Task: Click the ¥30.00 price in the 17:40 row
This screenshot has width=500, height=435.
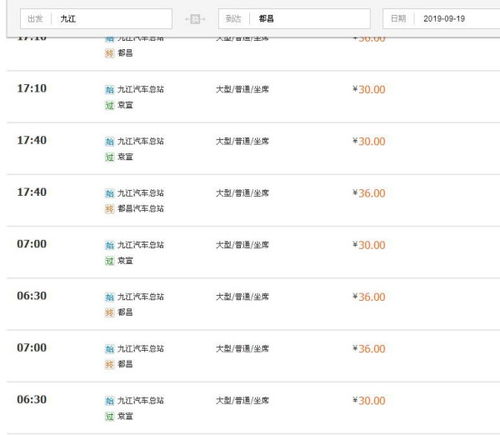Action: click(369, 141)
